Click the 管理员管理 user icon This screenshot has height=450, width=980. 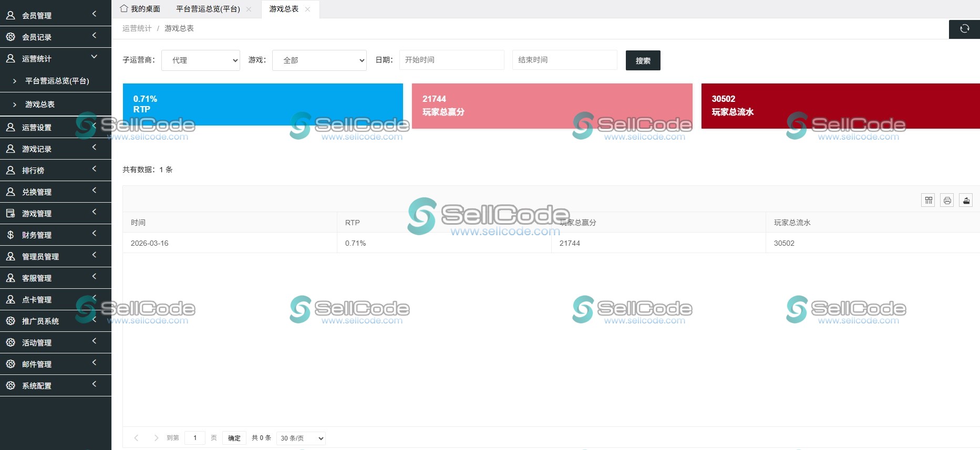tap(11, 256)
